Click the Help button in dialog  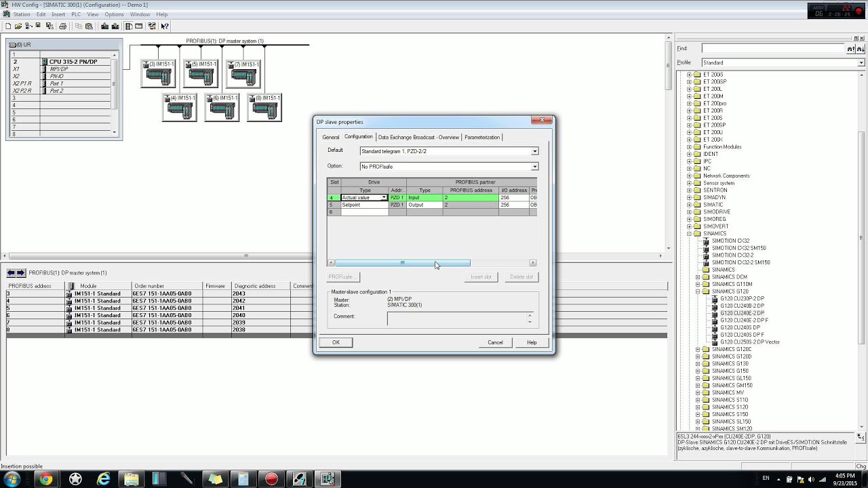tap(532, 342)
